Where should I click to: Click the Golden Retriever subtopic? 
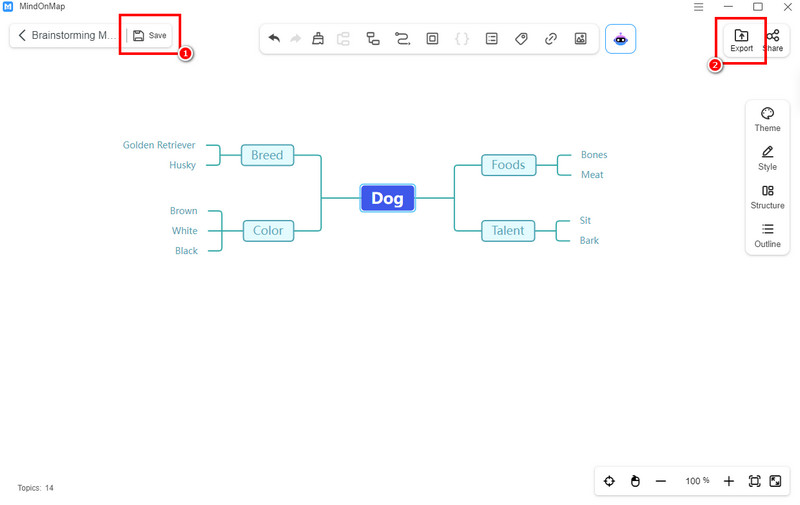[159, 145]
